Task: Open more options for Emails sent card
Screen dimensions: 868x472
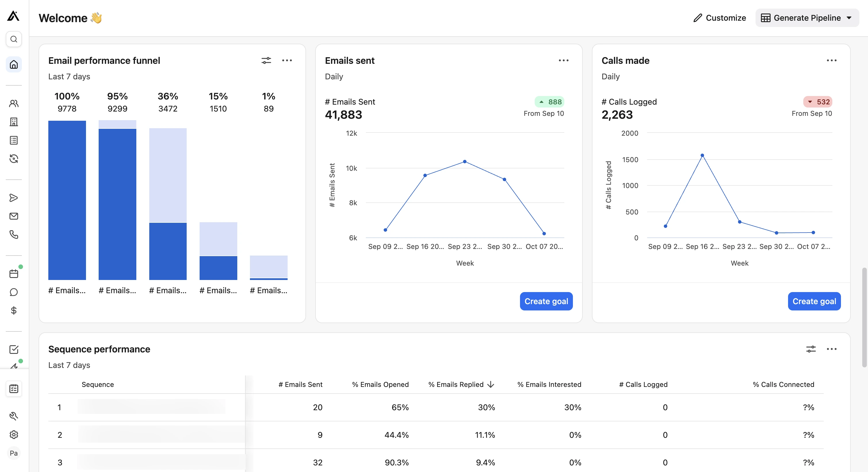Action: tap(563, 61)
